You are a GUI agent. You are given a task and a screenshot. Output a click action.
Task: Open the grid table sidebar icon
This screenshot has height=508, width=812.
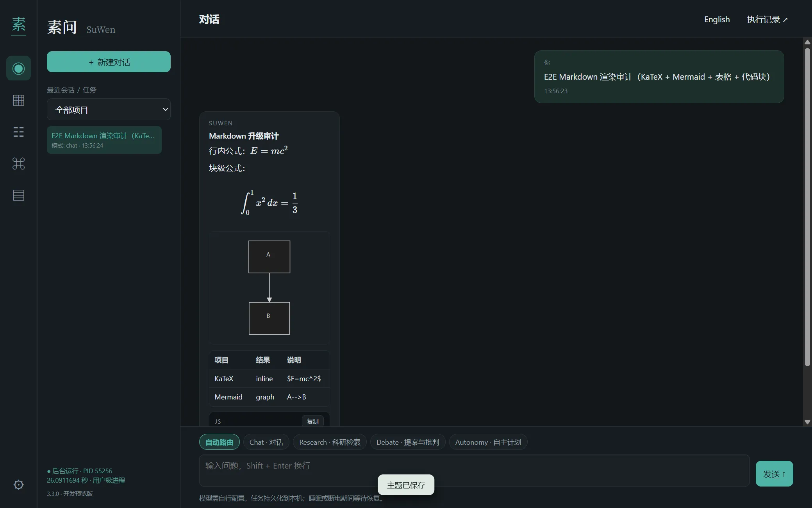pos(18,100)
